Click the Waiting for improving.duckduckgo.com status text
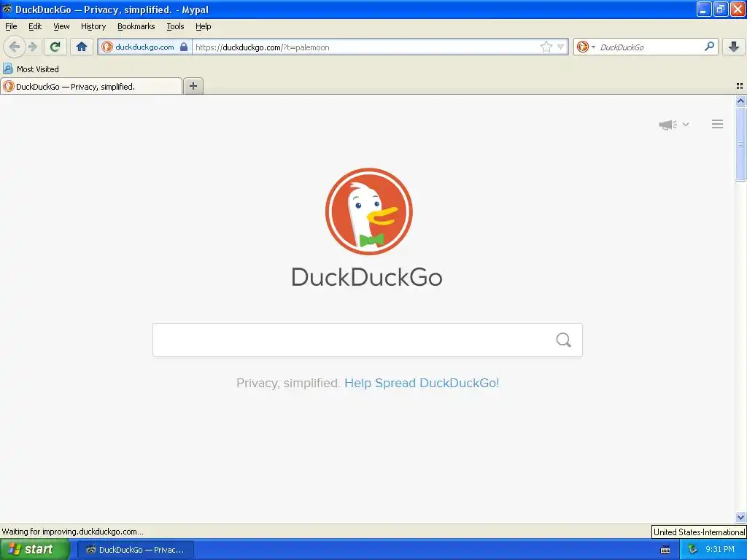 72,532
